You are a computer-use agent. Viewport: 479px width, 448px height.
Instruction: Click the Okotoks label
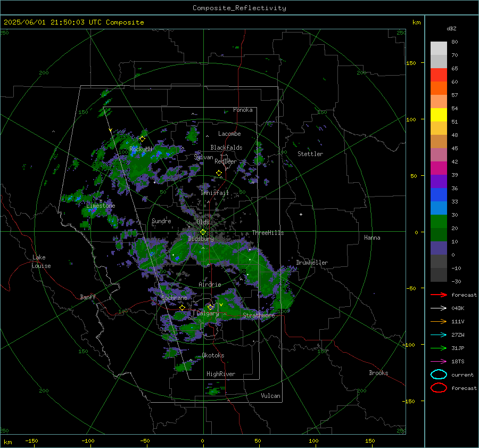[x=213, y=355]
